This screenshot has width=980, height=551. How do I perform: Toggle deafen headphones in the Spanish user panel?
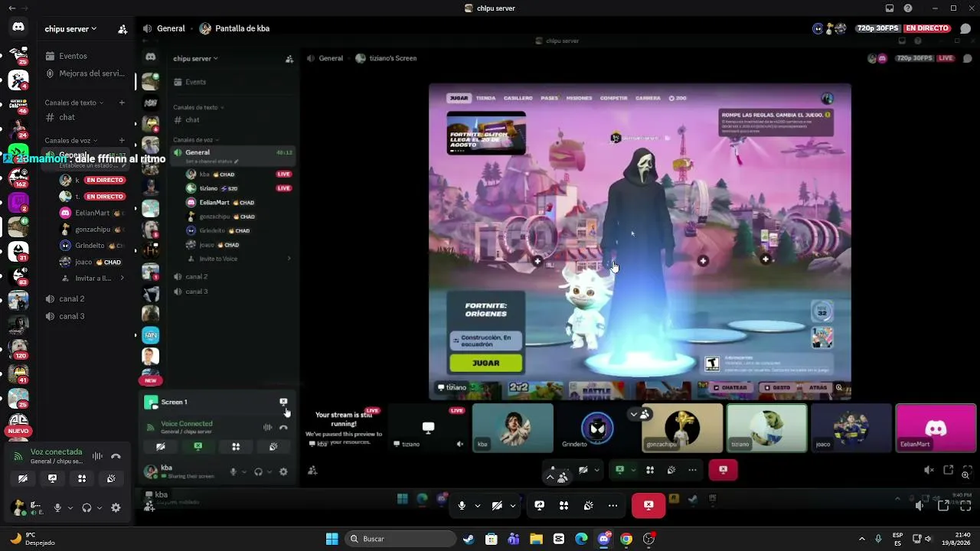point(87,507)
